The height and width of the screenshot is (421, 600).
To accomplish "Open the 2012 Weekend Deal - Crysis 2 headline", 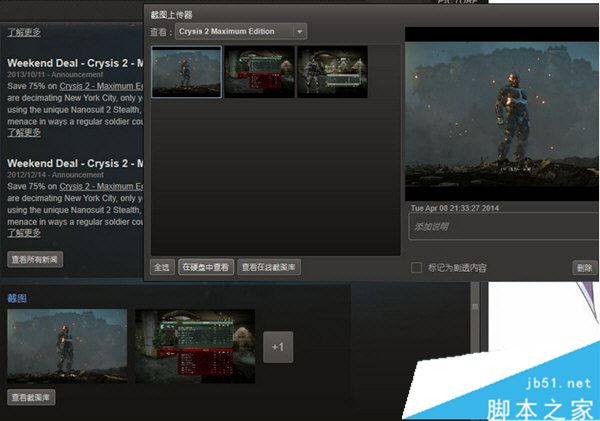I will pyautogui.click(x=75, y=163).
